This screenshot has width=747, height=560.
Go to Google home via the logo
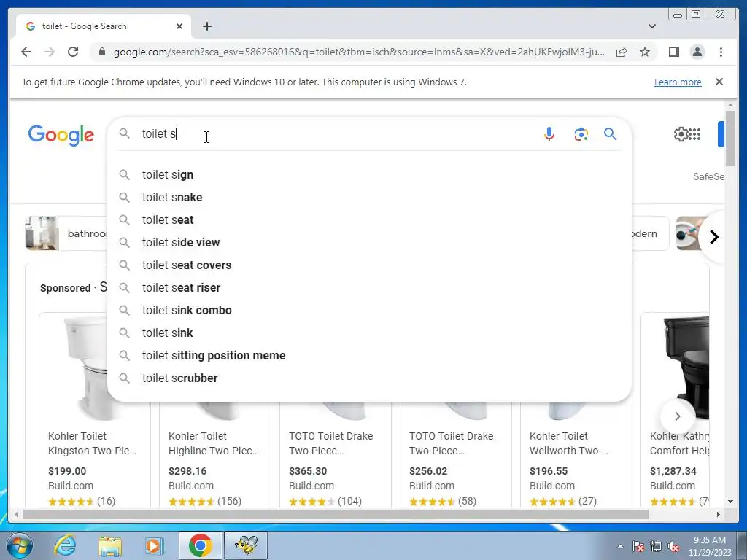coord(61,135)
